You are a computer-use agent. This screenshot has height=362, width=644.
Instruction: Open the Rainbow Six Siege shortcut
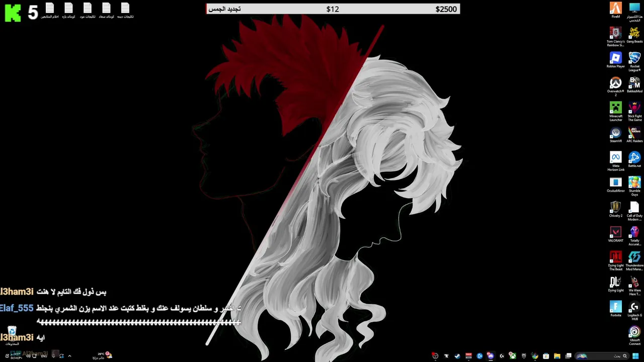pyautogui.click(x=616, y=37)
